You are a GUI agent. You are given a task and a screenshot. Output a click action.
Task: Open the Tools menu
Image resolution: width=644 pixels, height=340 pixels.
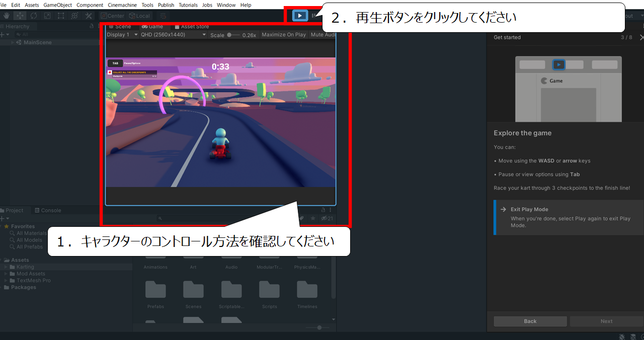click(x=147, y=5)
